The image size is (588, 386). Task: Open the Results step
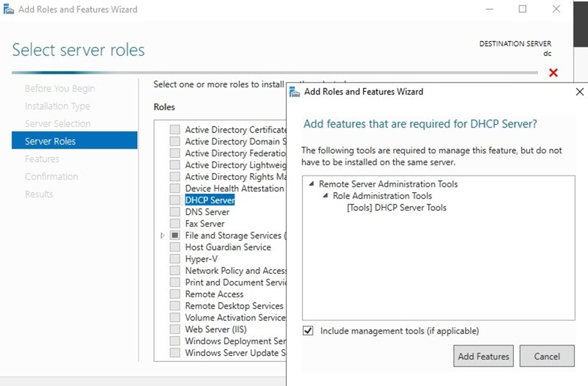pyautogui.click(x=39, y=194)
